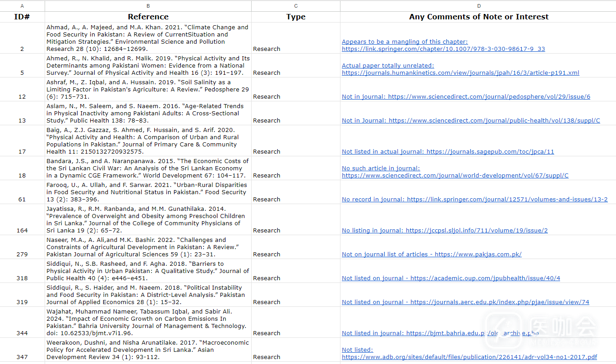Click the Food Security 'No record' link

coord(474,199)
